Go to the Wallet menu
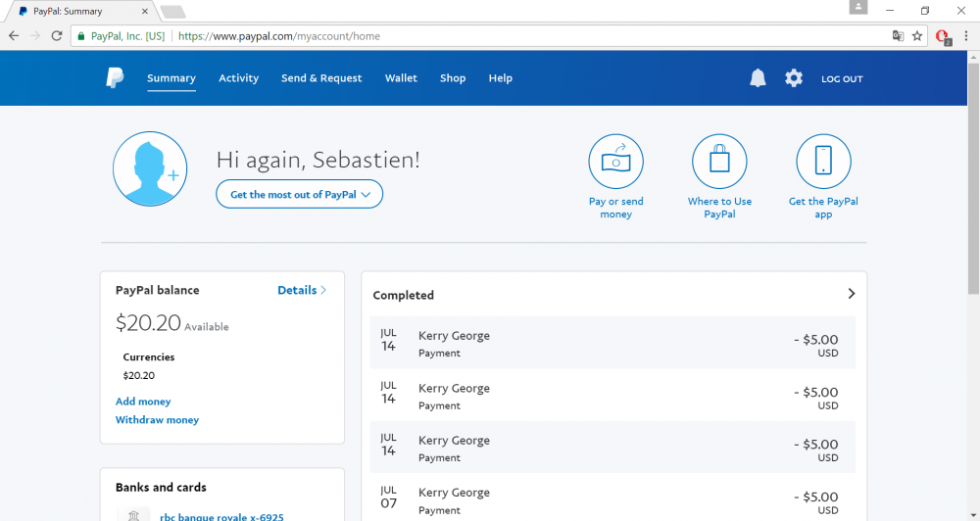 [x=401, y=78]
